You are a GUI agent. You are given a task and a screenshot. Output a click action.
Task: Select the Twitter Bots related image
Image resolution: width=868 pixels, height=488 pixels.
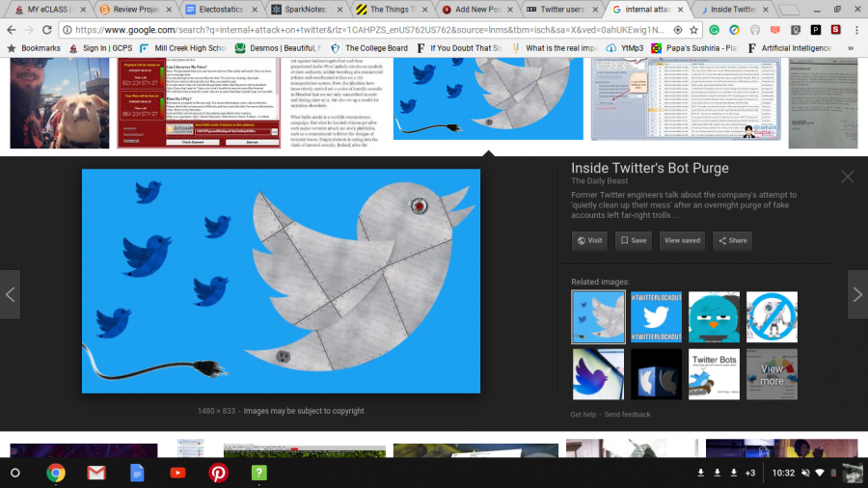[x=714, y=374]
